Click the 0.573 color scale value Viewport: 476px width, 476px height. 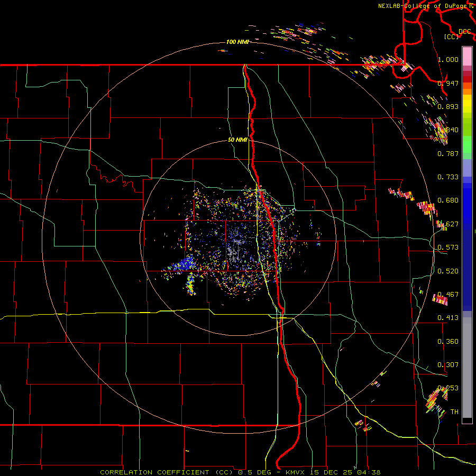point(448,248)
